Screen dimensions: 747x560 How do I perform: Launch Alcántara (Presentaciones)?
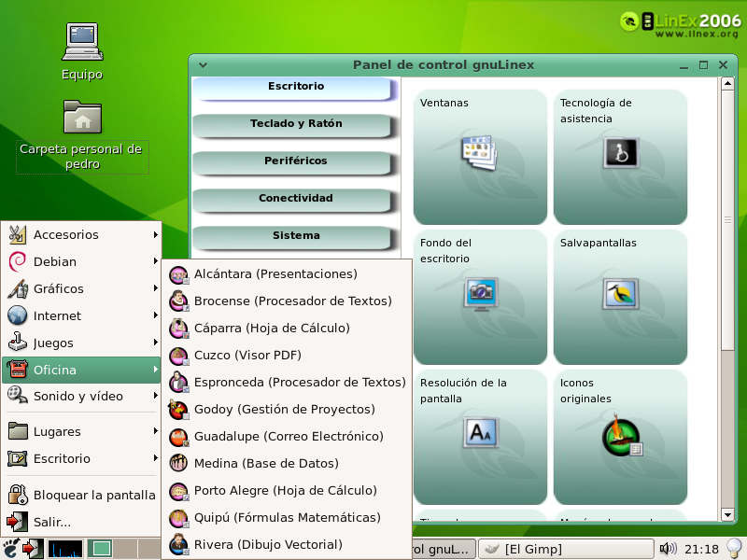coord(275,273)
